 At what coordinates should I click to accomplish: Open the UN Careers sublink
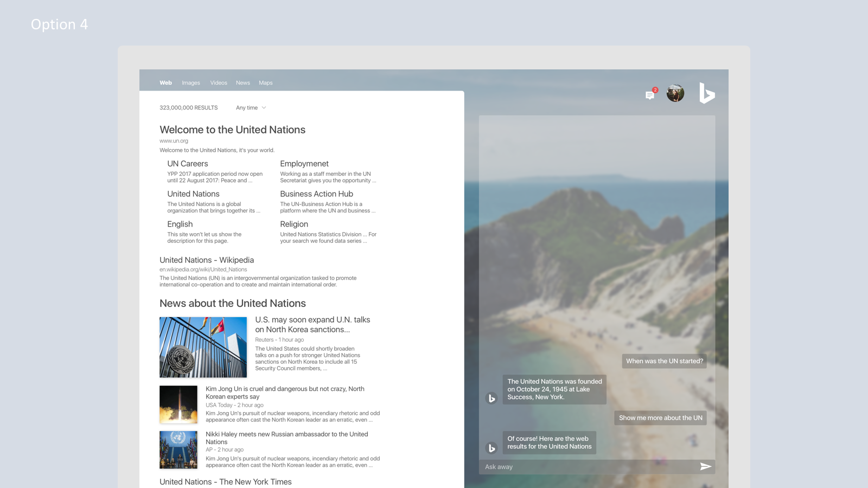coord(188,164)
